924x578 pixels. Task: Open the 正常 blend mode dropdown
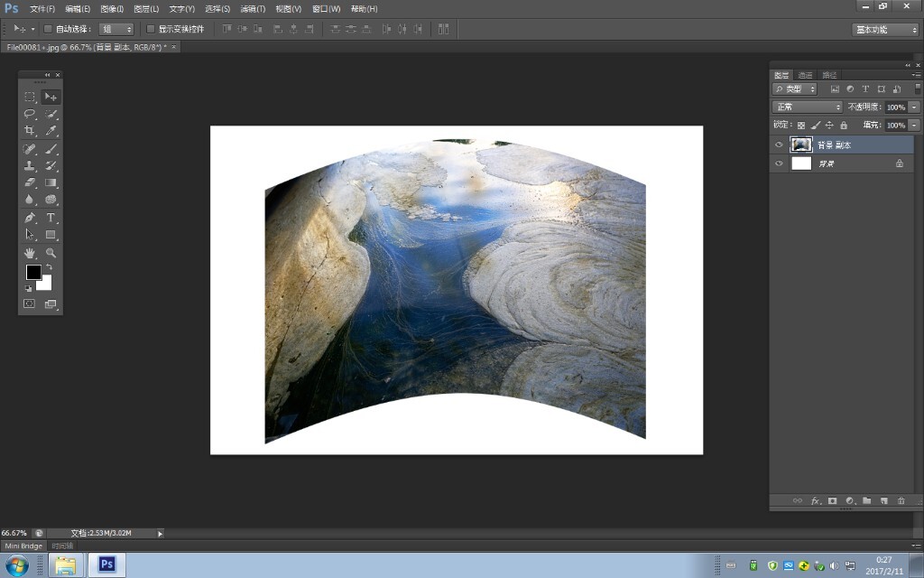click(808, 107)
